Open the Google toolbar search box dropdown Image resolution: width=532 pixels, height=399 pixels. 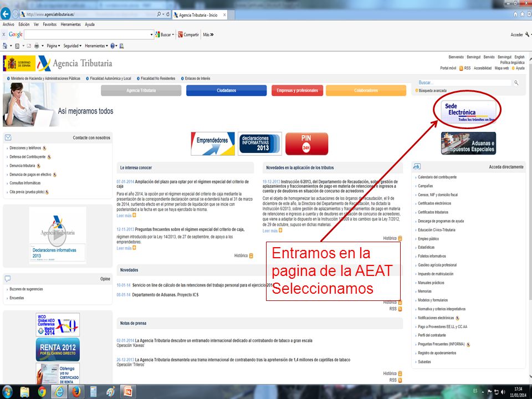tap(151, 34)
